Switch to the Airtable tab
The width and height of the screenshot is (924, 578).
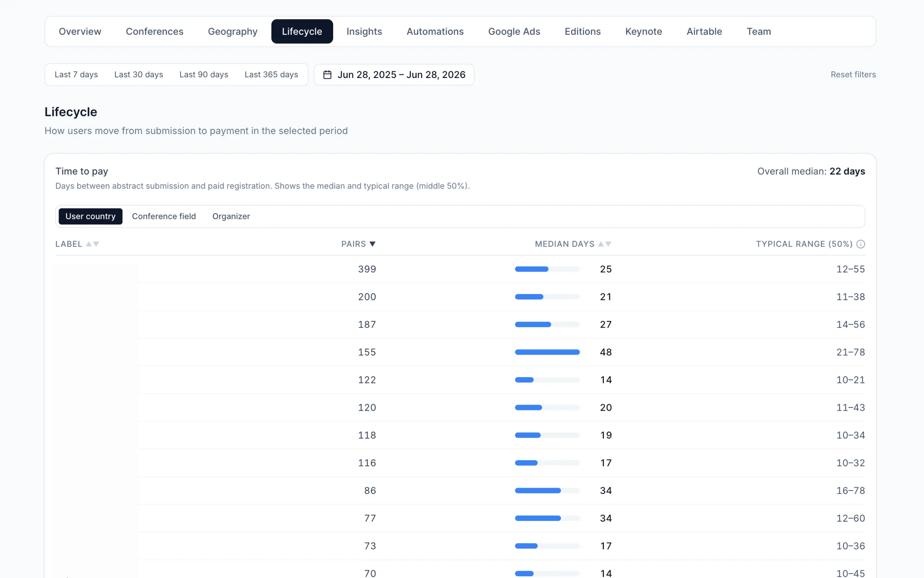(704, 31)
